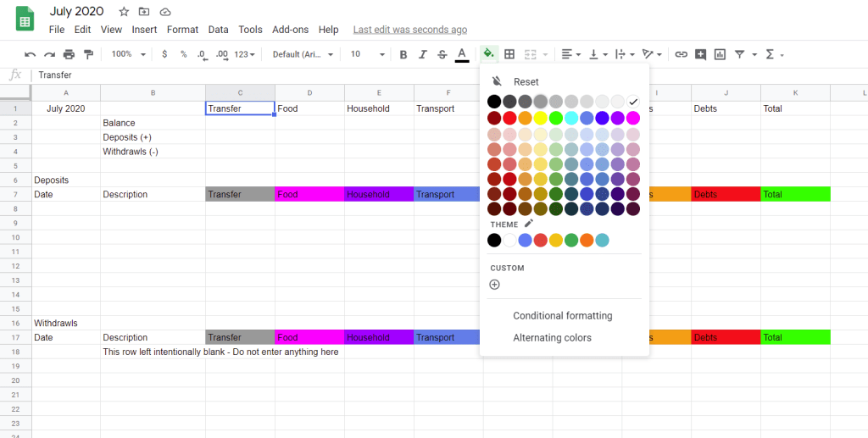
Task: Add a custom color with plus icon
Action: click(x=495, y=285)
